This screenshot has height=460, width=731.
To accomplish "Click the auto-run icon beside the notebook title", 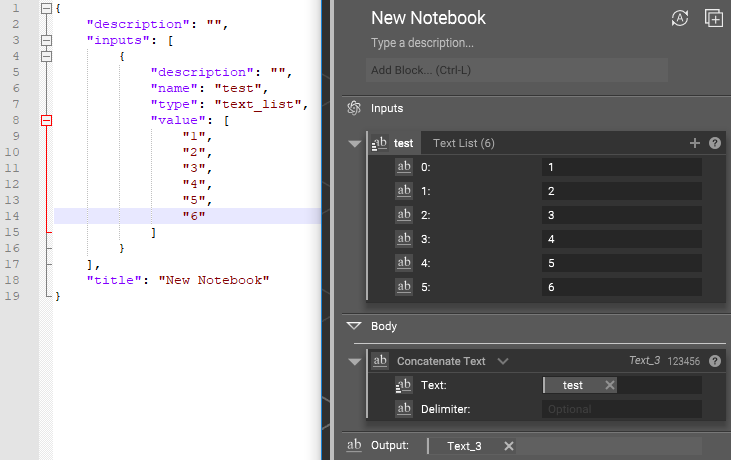I will (x=680, y=18).
